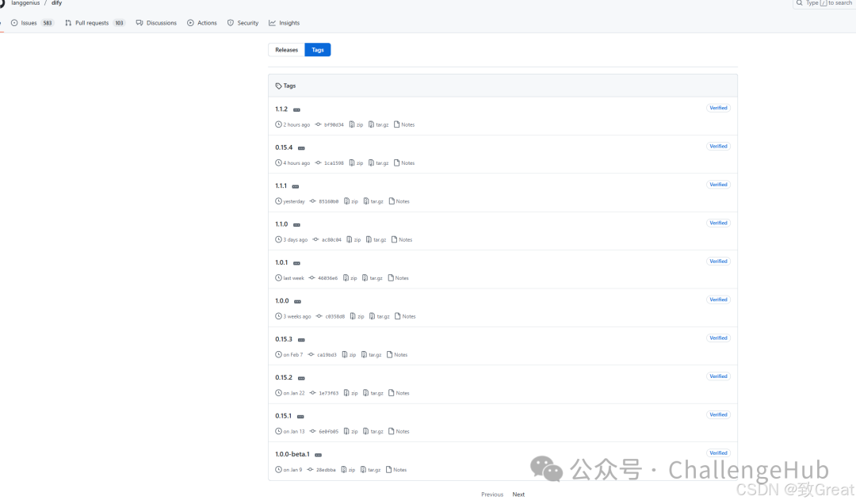Click the Actions play-circle icon

click(189, 22)
